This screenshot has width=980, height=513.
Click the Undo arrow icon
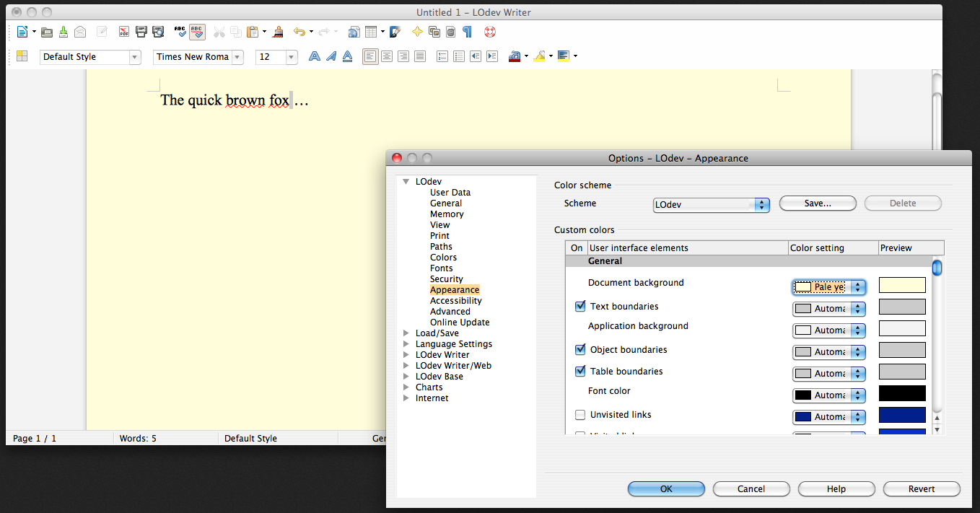(x=299, y=32)
